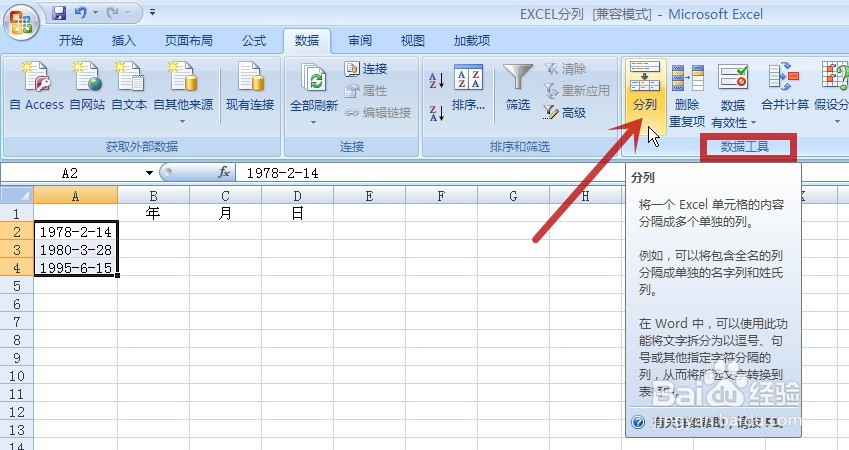Image resolution: width=849 pixels, height=450 pixels.
Task: Select row 2 header
Action: pos(17,232)
